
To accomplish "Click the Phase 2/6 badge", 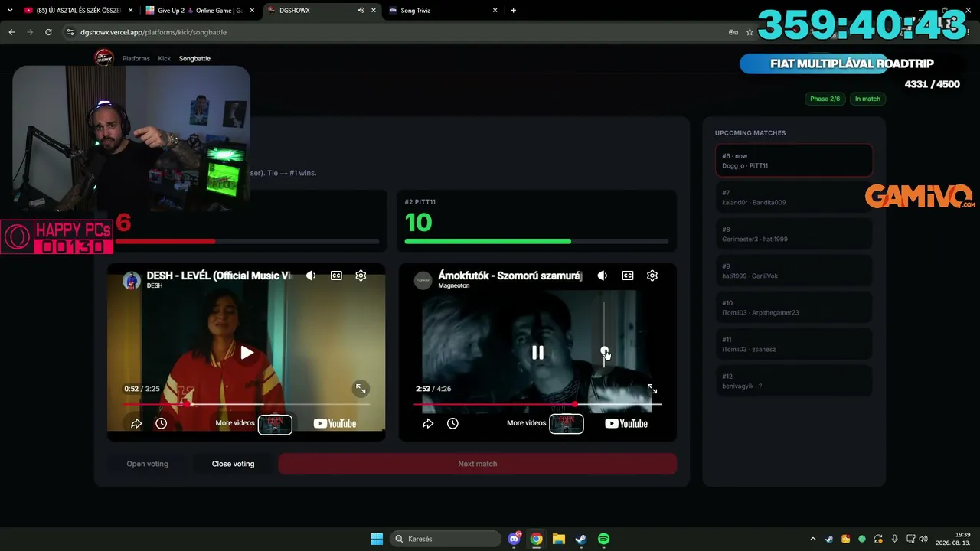I will (x=825, y=99).
